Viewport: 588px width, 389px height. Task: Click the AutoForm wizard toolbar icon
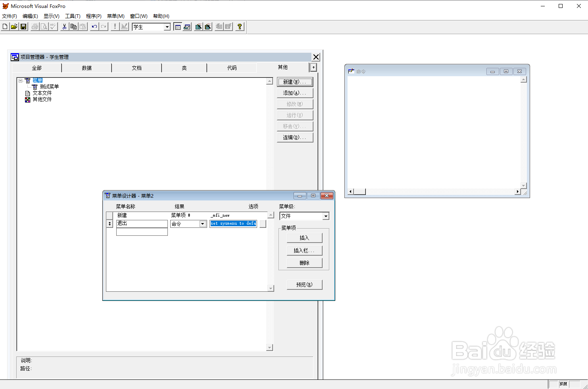[x=219, y=27]
